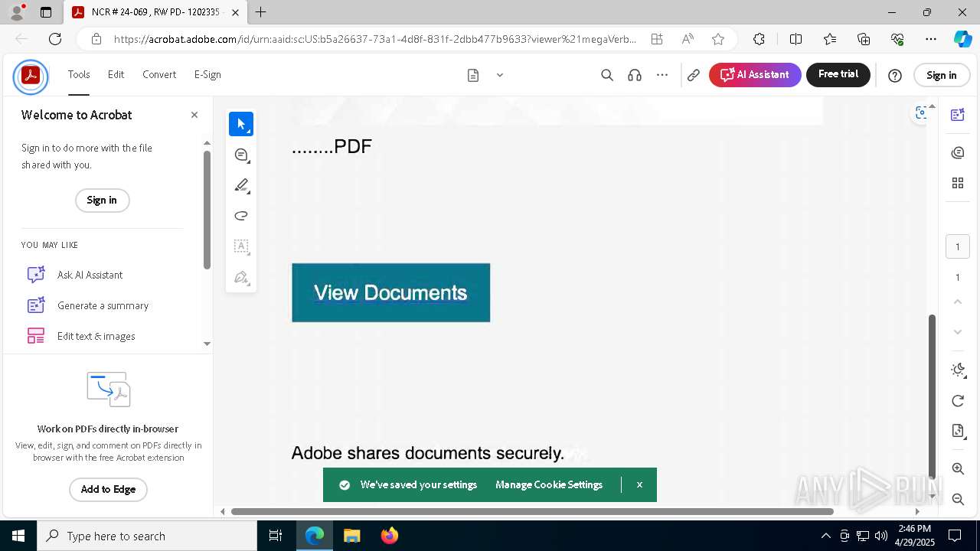Click the page number input box
The height and width of the screenshot is (551, 980).
coord(958,247)
